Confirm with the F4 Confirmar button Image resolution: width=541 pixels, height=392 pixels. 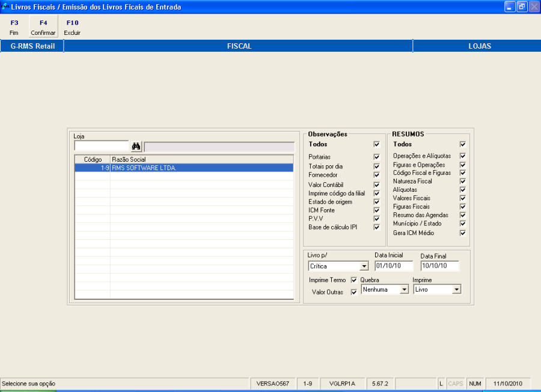[x=43, y=27]
